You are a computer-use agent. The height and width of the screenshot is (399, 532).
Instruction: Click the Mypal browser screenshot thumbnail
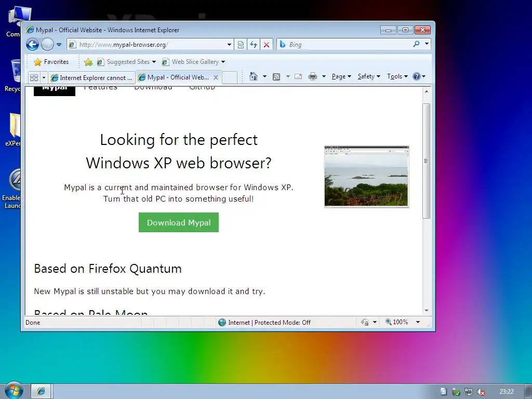pyautogui.click(x=367, y=177)
